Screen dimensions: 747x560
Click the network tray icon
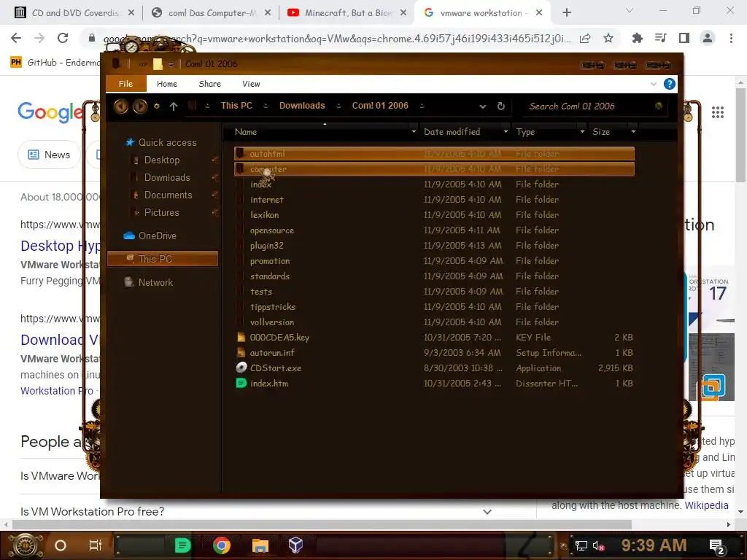[x=581, y=545]
